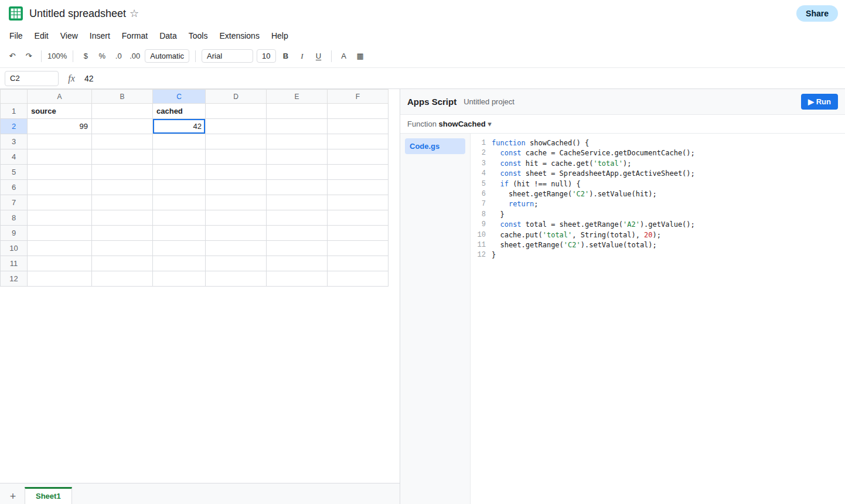The width and height of the screenshot is (845, 504).
Task: Open the Help menu
Action: pos(280,36)
